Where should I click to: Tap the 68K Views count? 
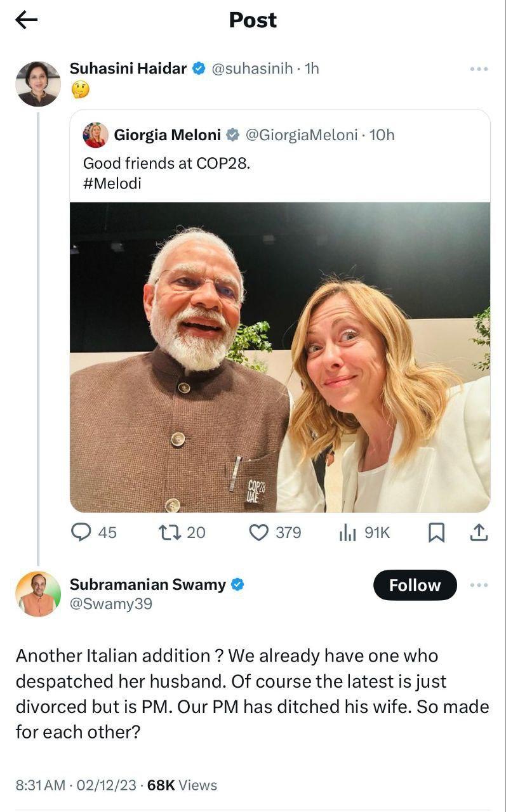(182, 785)
